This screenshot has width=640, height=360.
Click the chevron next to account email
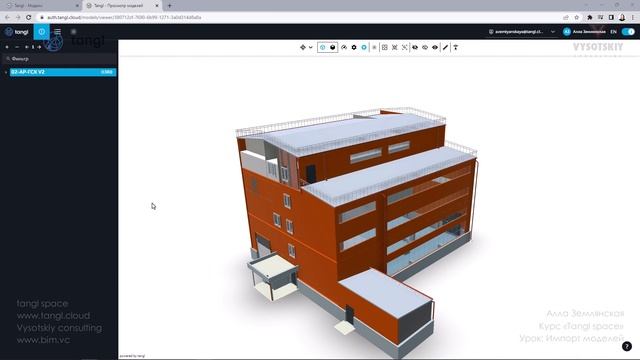pyautogui.click(x=553, y=31)
